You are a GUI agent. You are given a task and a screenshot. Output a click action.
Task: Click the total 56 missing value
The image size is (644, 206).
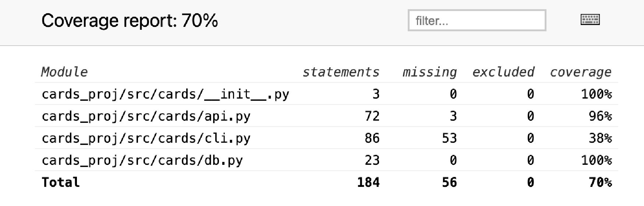[449, 182]
